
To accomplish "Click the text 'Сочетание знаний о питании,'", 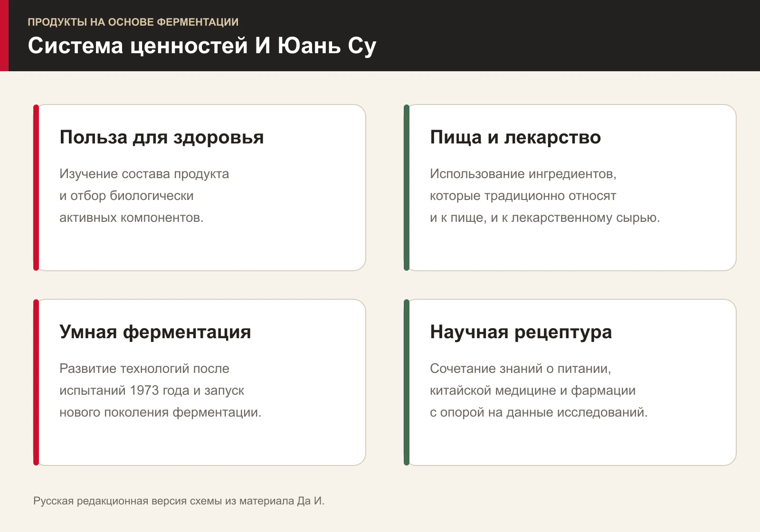I will click(520, 369).
